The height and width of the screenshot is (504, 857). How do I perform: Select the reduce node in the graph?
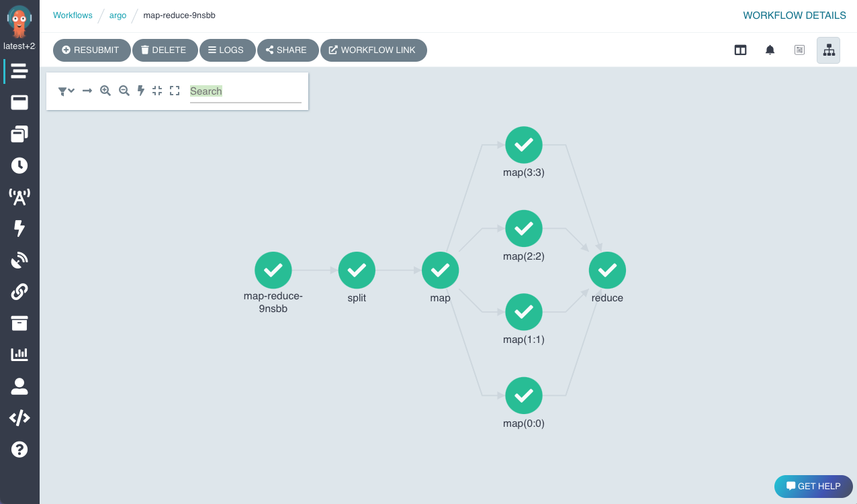pos(607,270)
